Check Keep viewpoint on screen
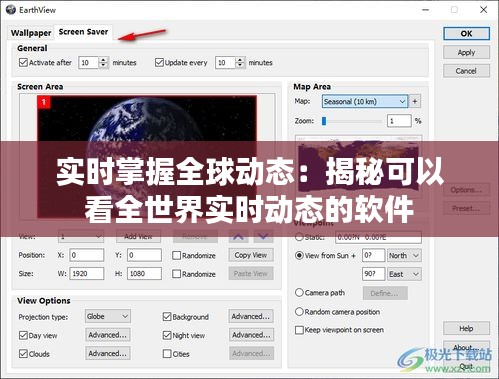The width and height of the screenshot is (499, 379). 299,330
